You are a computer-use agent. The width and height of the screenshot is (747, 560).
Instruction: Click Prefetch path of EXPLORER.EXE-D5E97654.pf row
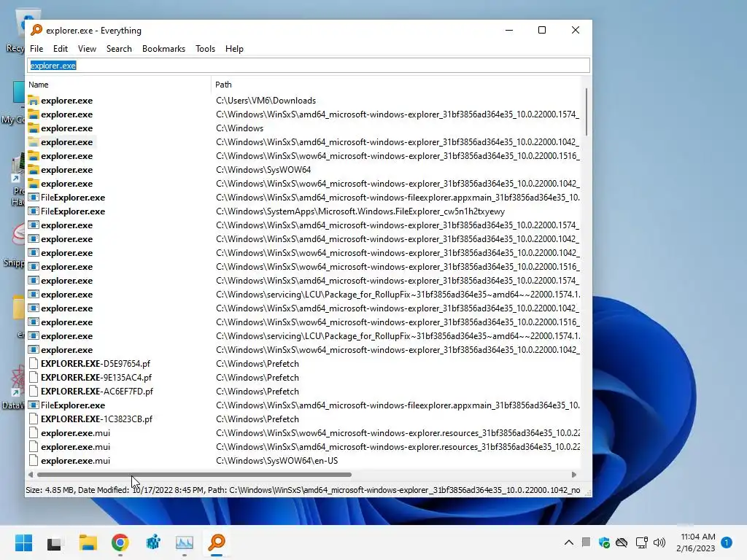click(258, 363)
